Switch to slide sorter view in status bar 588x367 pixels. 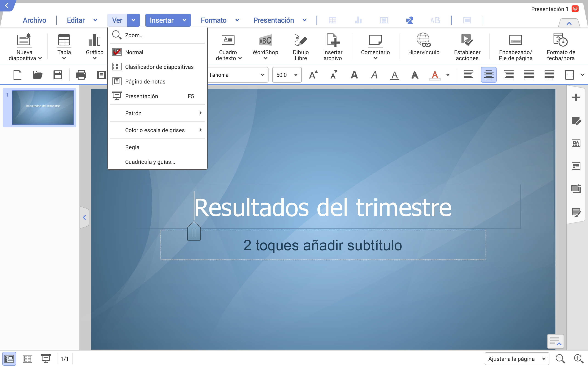pos(28,359)
